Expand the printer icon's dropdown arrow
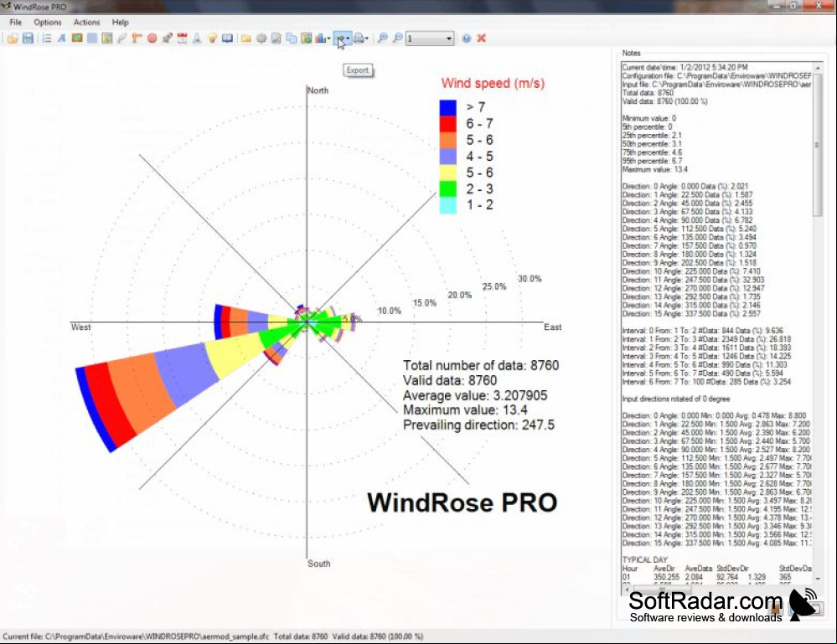 pyautogui.click(x=367, y=39)
